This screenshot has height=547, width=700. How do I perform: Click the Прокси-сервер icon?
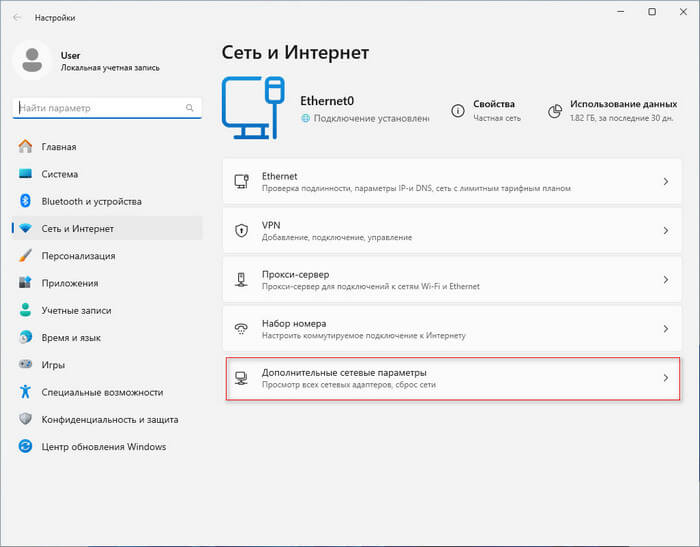pos(241,279)
